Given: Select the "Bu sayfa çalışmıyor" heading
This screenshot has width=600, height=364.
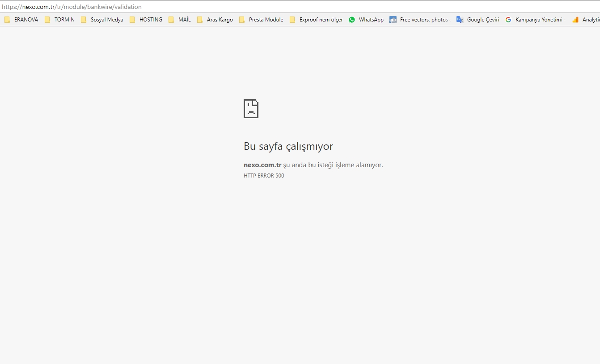Looking at the screenshot, I should click(288, 146).
